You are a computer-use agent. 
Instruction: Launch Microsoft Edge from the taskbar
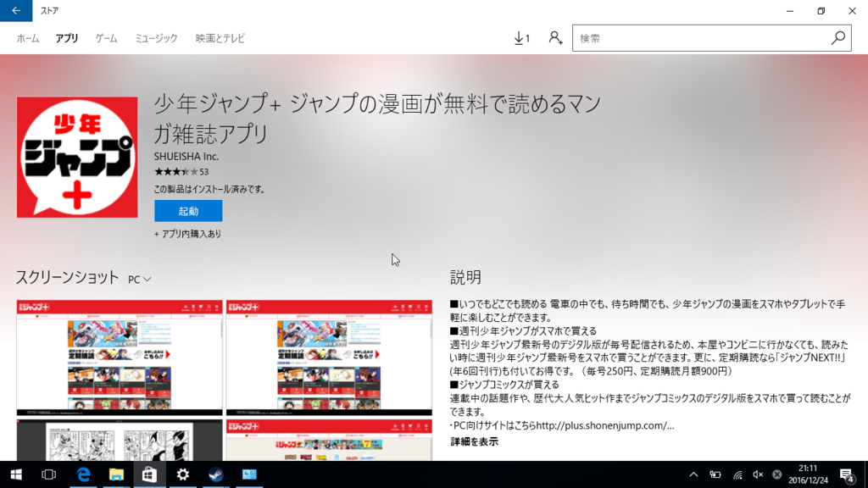tap(83, 474)
